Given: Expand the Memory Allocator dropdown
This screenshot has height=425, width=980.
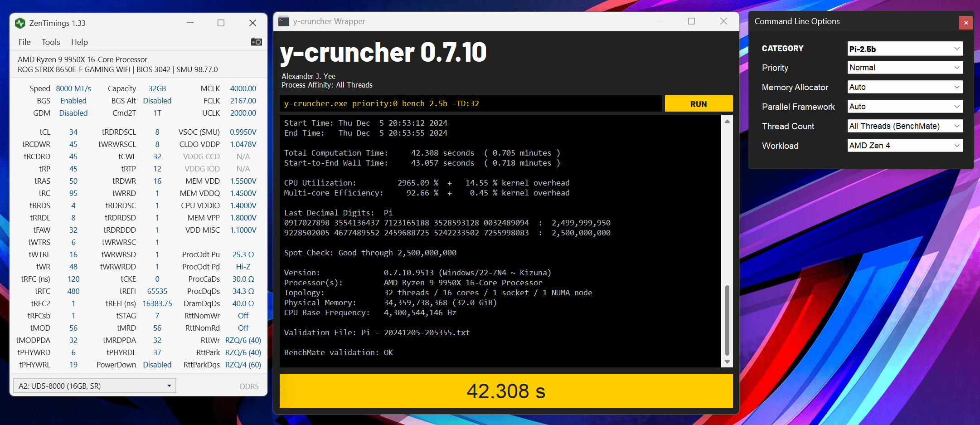Looking at the screenshot, I should point(905,87).
